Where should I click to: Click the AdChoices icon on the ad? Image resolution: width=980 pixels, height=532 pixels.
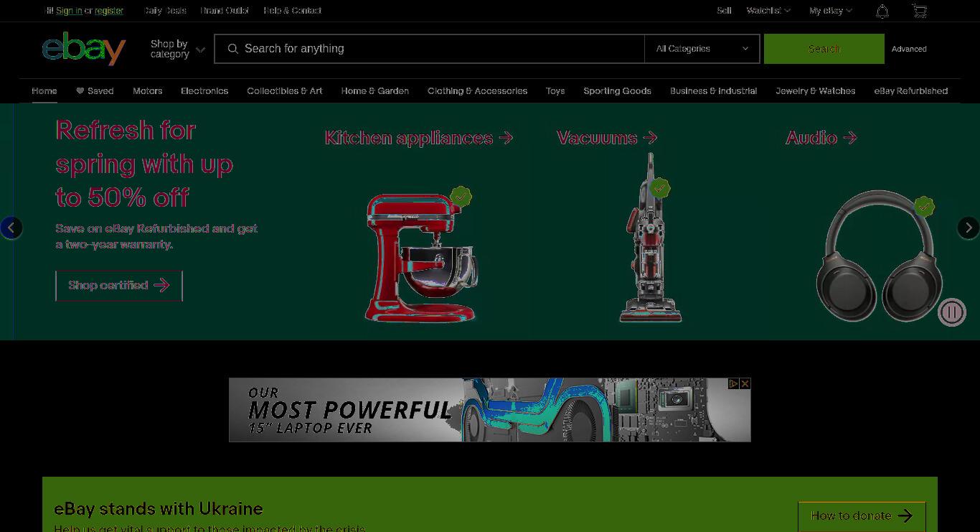click(x=733, y=383)
